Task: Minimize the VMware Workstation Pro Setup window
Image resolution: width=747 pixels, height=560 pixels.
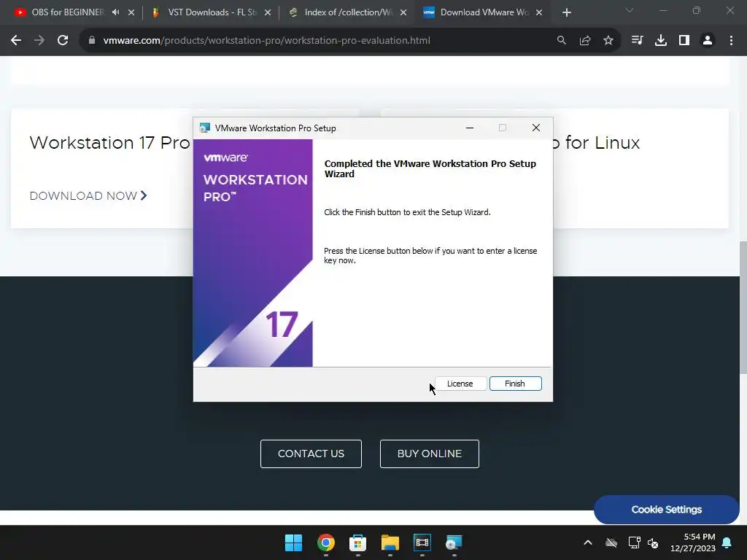Action: [470, 128]
